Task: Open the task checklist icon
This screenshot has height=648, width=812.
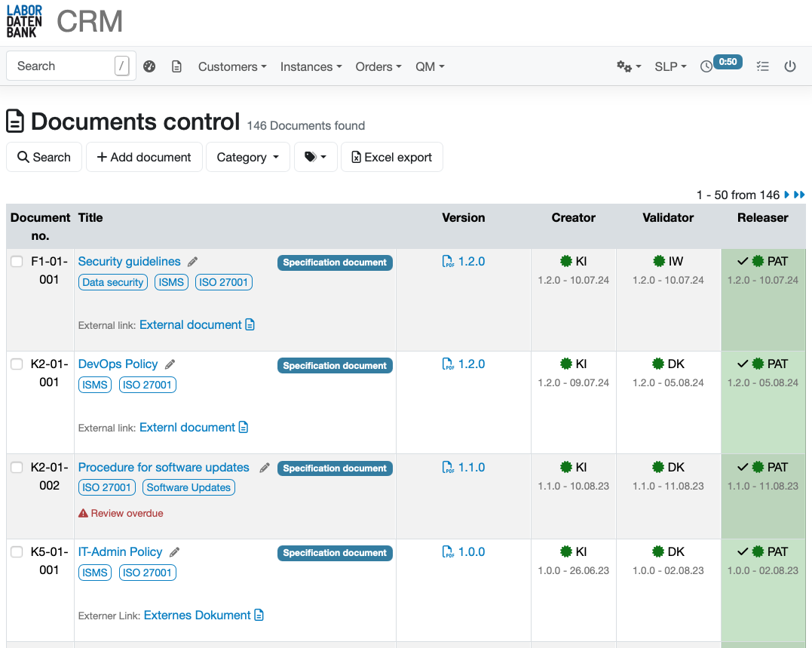Action: [x=762, y=66]
